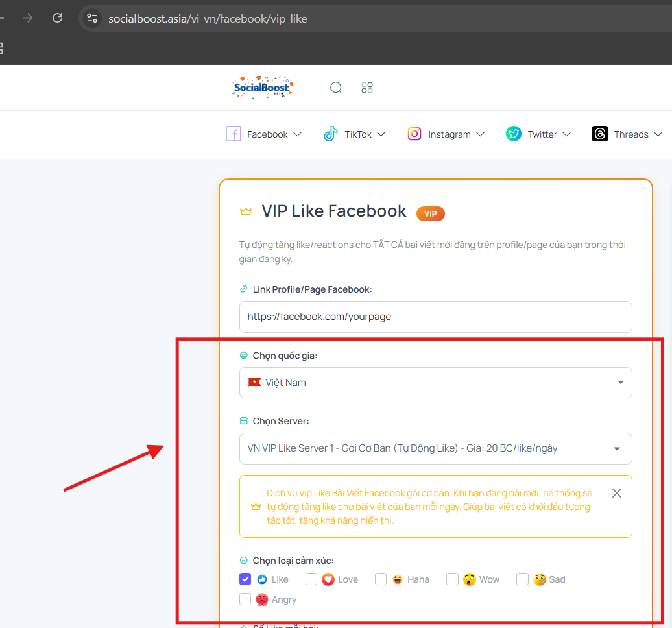
Task: Enable the Love reaction checkbox
Action: pos(311,579)
